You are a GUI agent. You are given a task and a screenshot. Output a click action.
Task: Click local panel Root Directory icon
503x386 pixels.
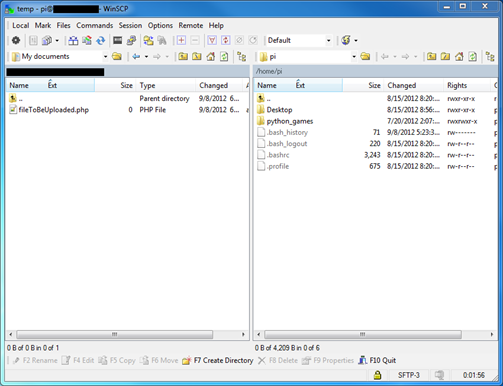[x=197, y=56]
